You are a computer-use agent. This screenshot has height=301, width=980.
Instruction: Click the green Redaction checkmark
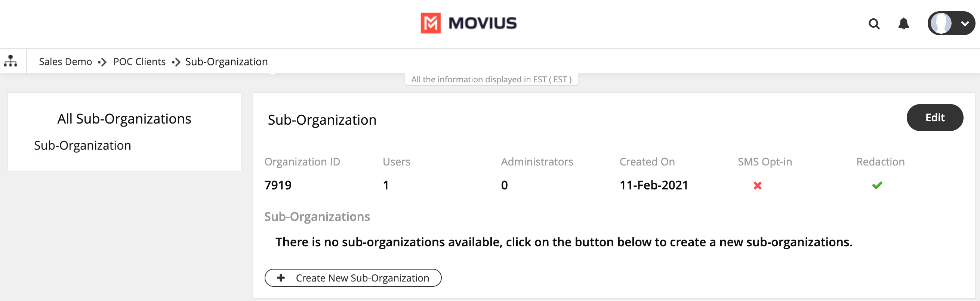(x=877, y=186)
